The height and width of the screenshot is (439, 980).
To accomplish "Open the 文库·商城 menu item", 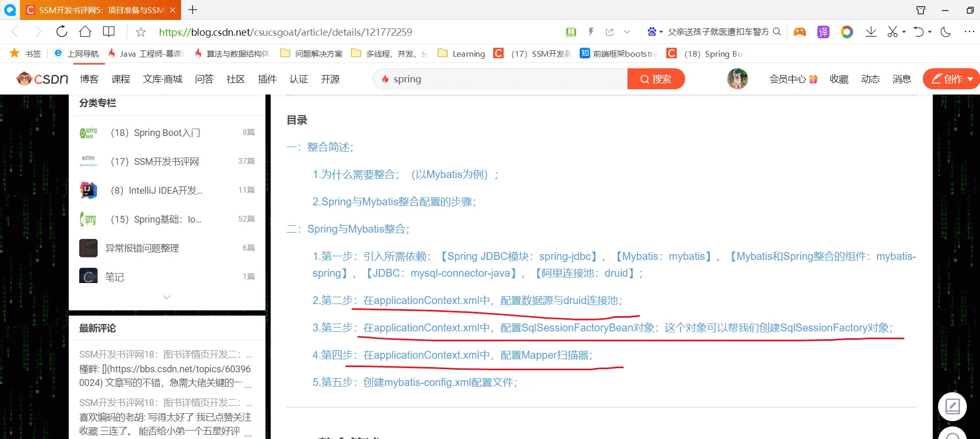I will [163, 79].
